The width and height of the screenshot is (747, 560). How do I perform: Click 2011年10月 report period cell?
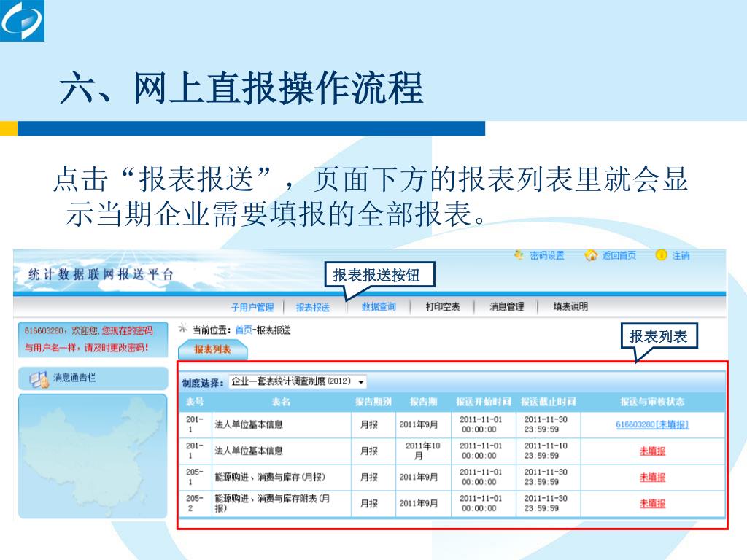tap(423, 451)
